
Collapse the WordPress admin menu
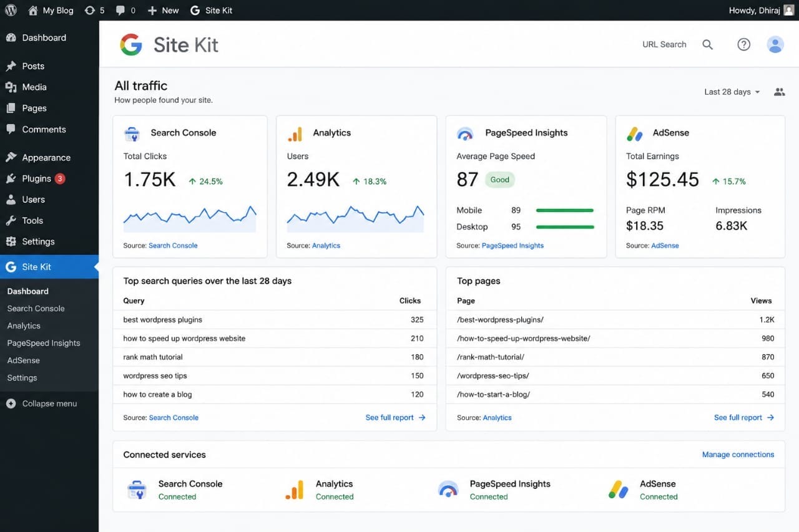click(x=42, y=404)
